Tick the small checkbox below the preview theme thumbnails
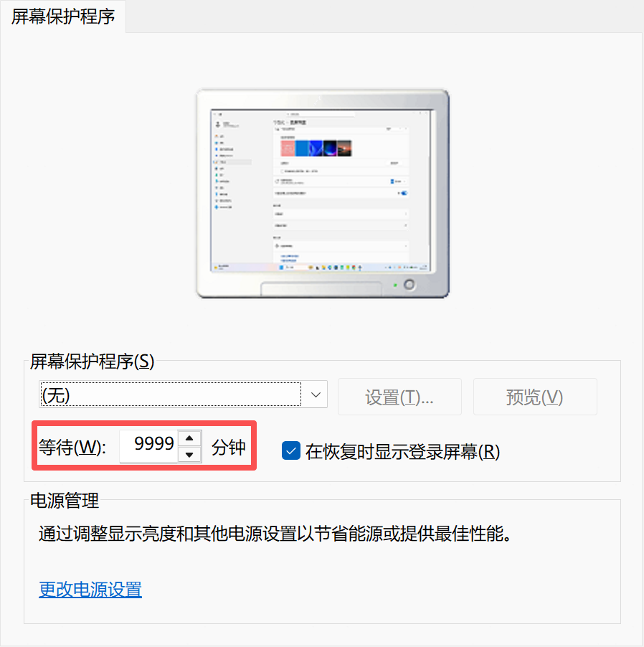 281,171
